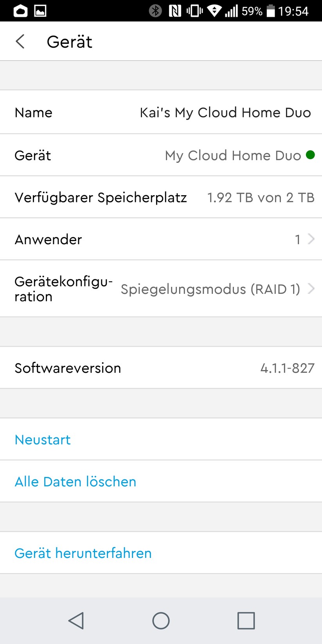This screenshot has width=322, height=644.
Task: Open Gerätekonfiguration via its chevron arrow
Action: pyautogui.click(x=311, y=289)
